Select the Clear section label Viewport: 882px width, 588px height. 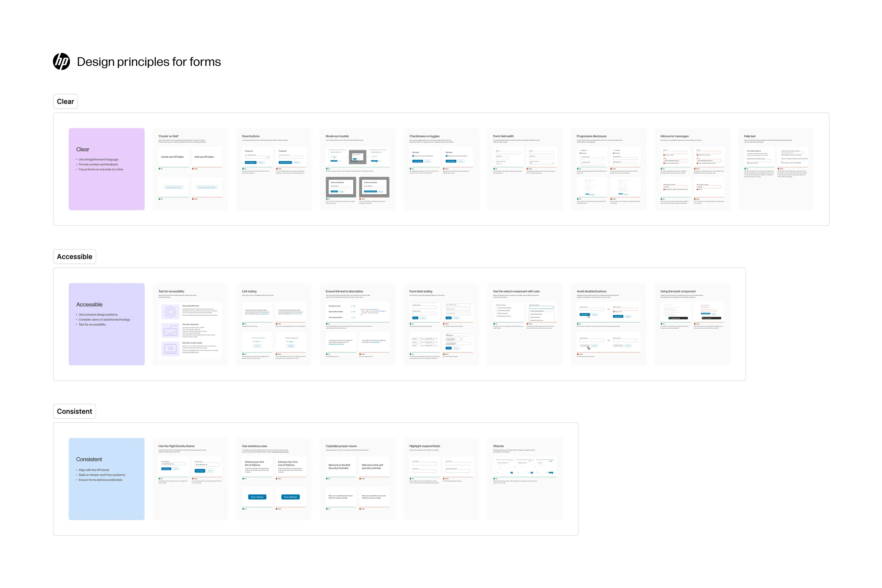[65, 102]
